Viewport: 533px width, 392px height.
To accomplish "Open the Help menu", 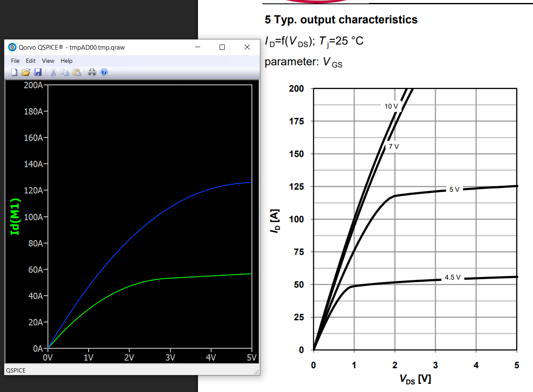I will pyautogui.click(x=67, y=61).
